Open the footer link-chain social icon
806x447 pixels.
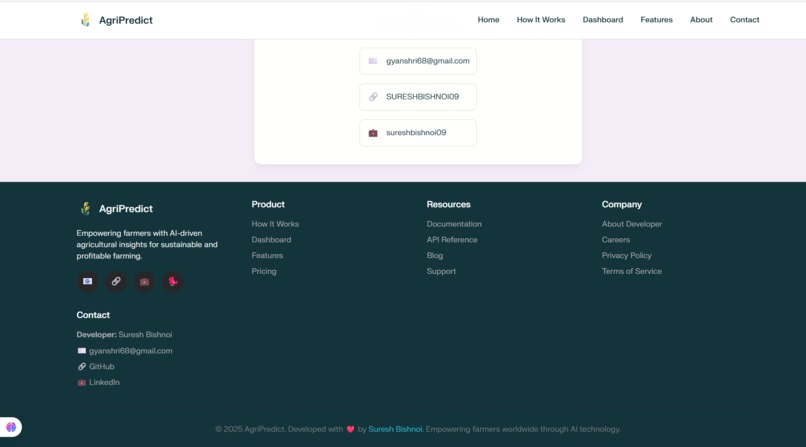pyautogui.click(x=116, y=282)
